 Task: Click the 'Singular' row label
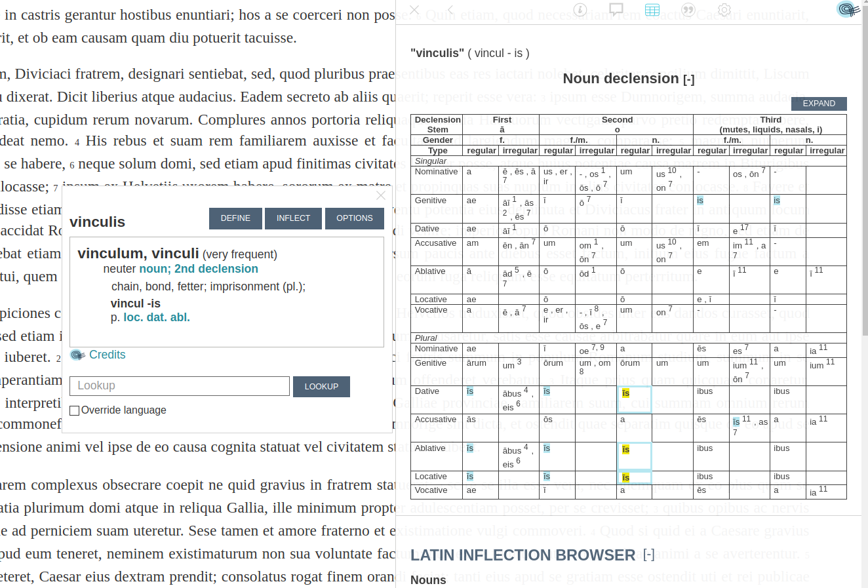(431, 161)
